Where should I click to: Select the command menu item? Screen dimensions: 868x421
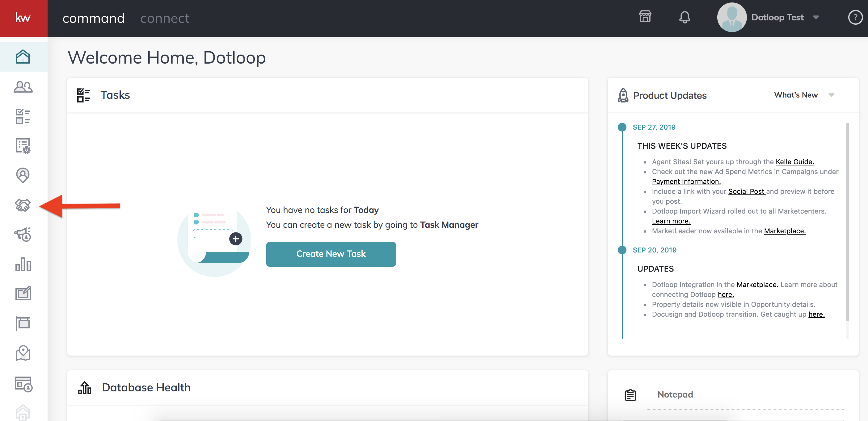coord(93,18)
